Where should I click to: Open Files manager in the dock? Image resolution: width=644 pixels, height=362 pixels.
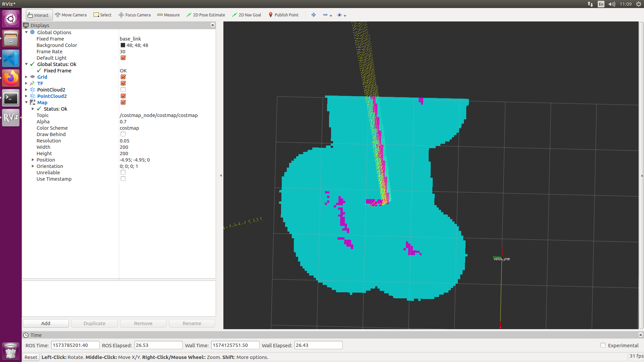tap(11, 38)
